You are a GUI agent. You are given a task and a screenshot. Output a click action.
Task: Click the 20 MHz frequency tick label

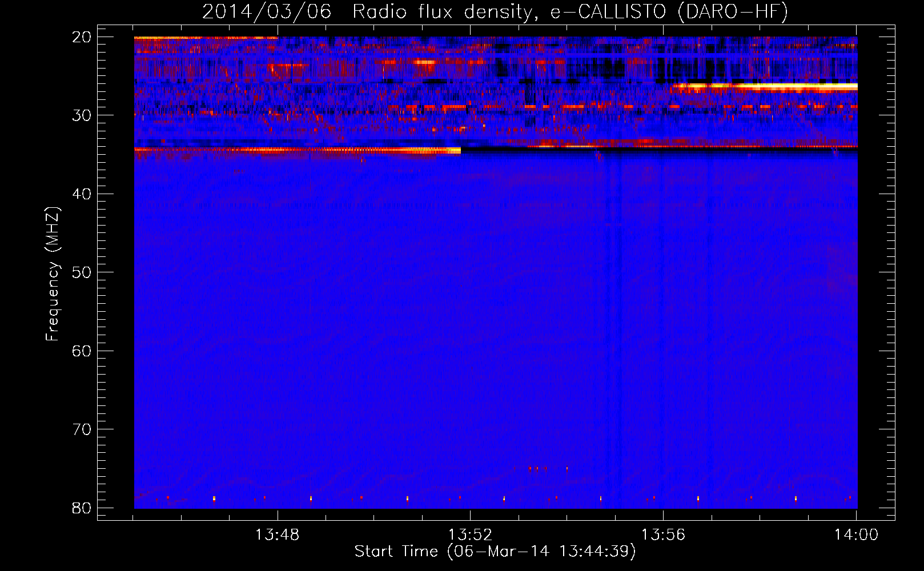[82, 37]
